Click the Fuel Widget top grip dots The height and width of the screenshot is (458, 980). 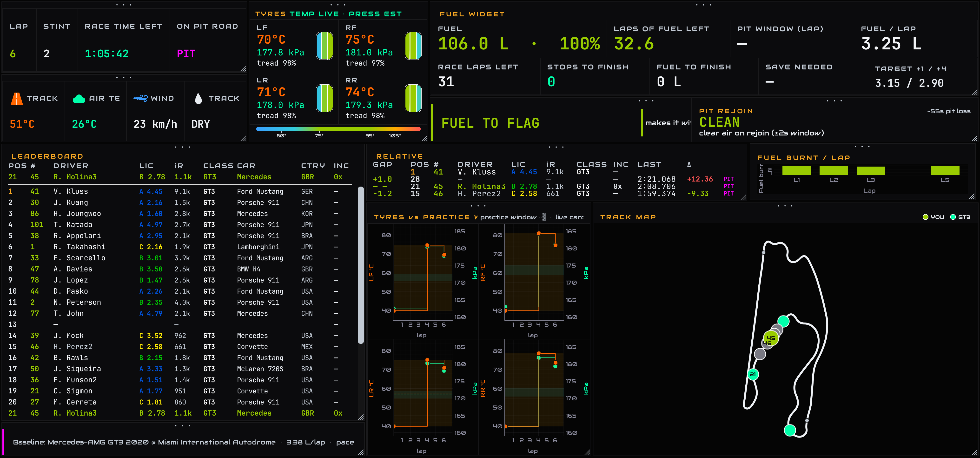(x=704, y=5)
